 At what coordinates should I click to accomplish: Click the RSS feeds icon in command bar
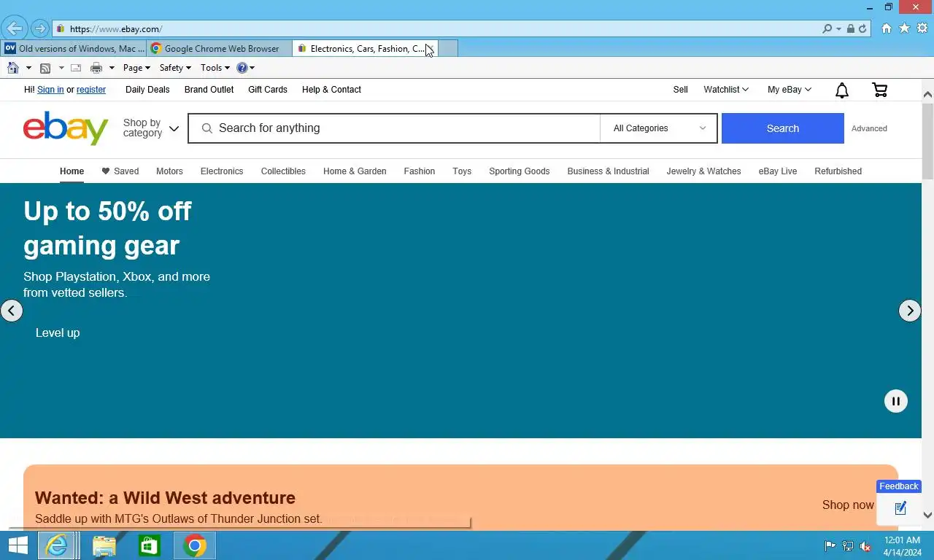45,68
